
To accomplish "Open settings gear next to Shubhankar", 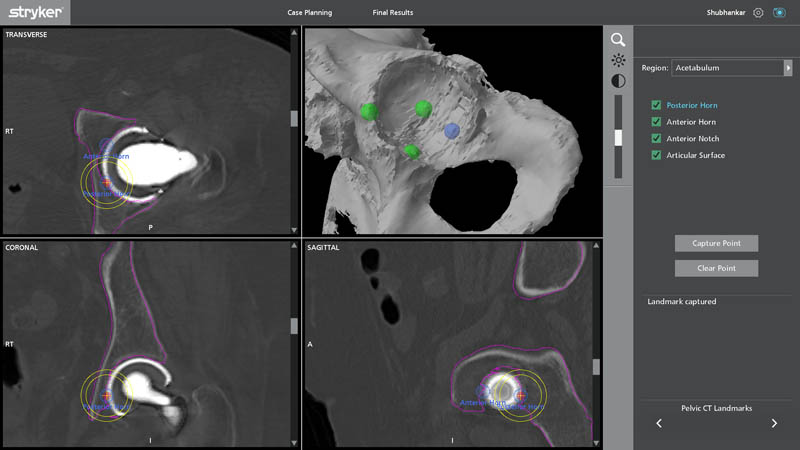I will [x=758, y=13].
